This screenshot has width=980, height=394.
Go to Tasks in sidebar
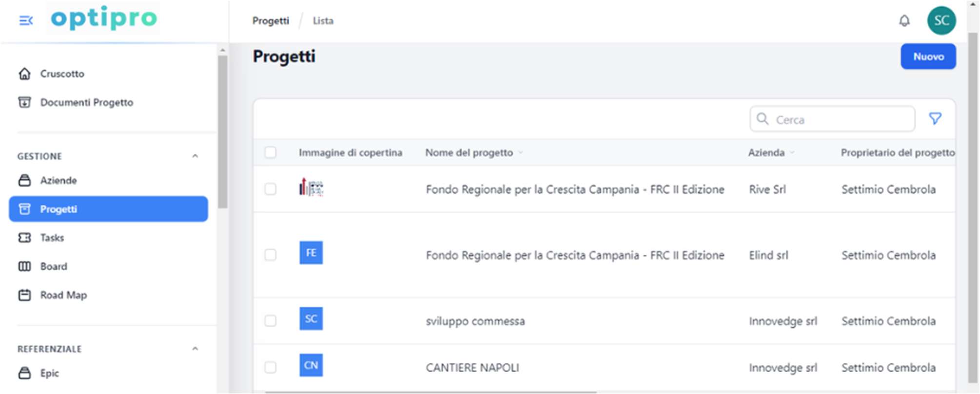52,238
